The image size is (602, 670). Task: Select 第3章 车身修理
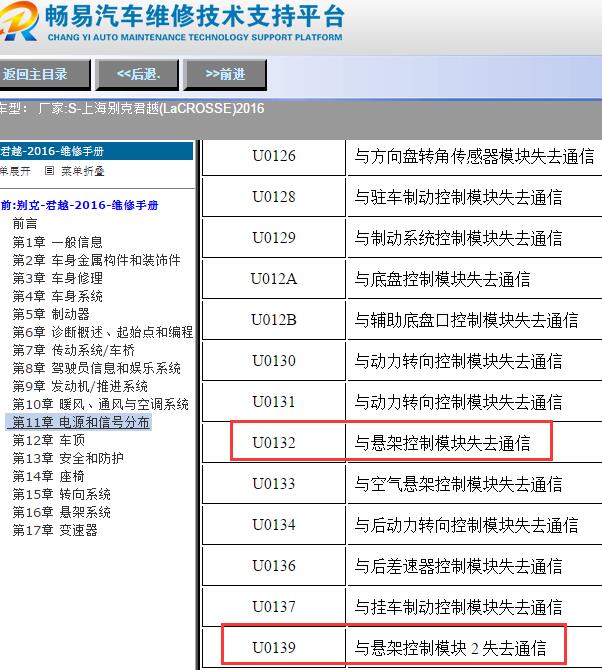(57, 278)
